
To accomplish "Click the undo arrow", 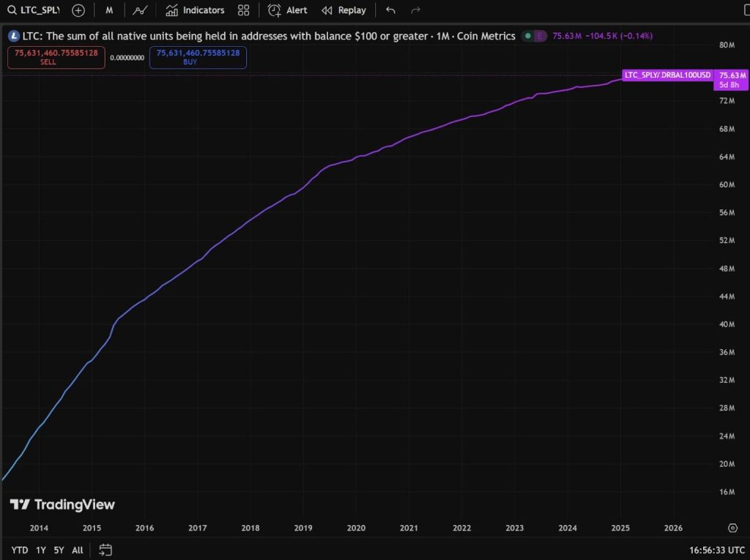I will tap(390, 10).
